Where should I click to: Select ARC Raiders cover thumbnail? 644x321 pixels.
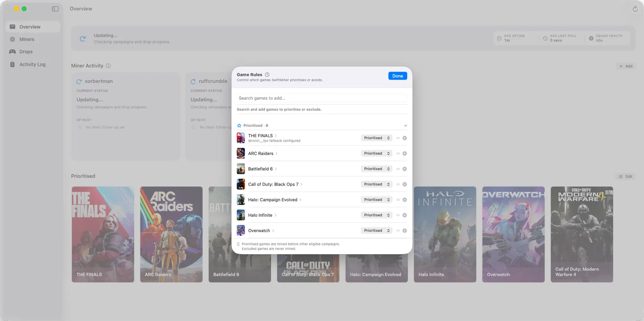171,234
